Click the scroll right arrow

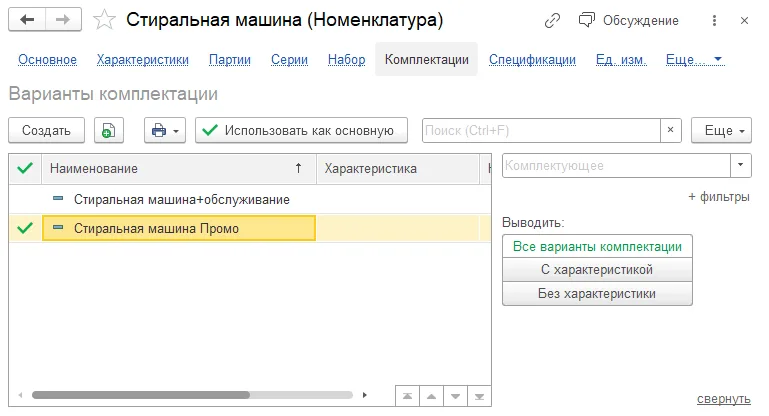364,395
